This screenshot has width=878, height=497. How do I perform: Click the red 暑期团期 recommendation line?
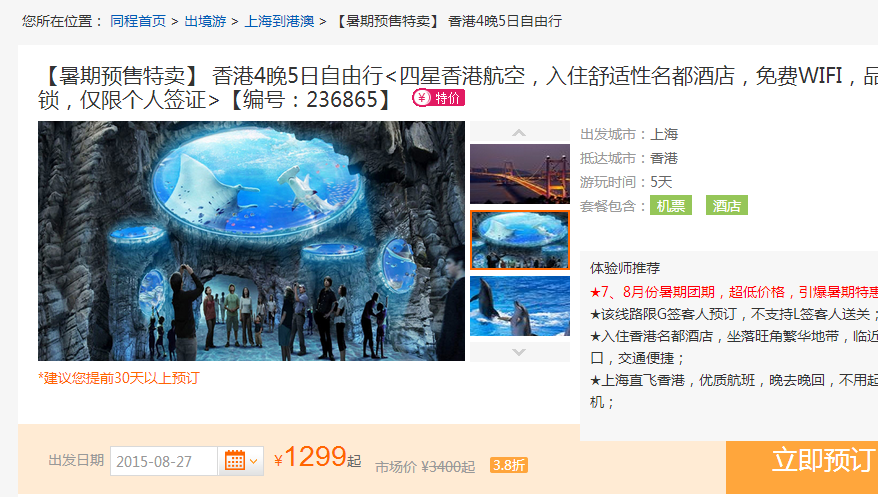click(x=734, y=292)
